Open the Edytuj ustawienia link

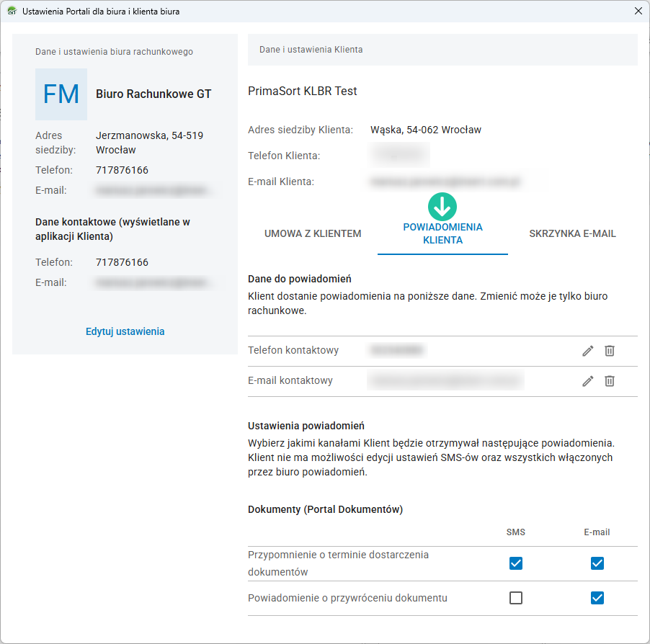pyautogui.click(x=125, y=331)
